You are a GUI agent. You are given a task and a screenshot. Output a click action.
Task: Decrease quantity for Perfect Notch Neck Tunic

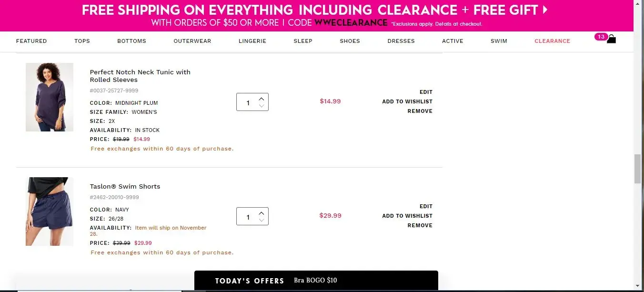point(262,106)
